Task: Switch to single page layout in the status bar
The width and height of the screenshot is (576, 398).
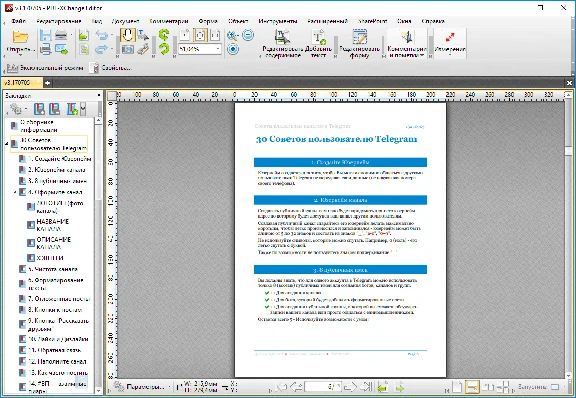Action: click(457, 387)
